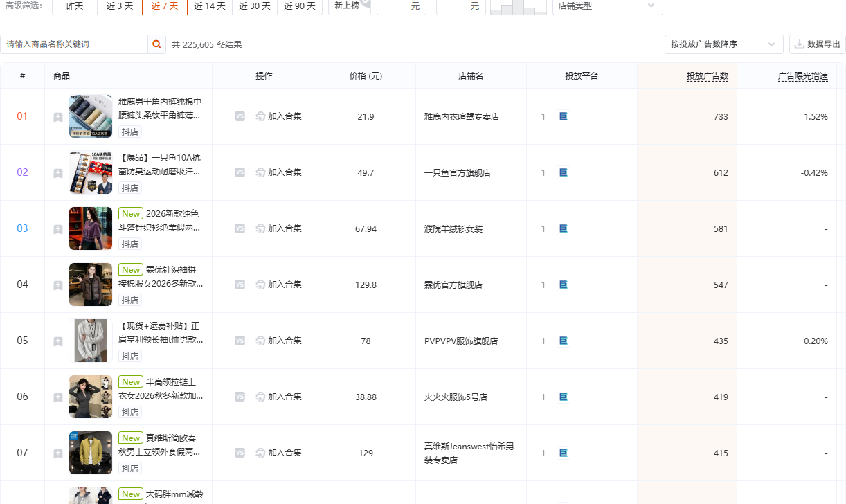Click 加入合集 in the PVPVPV row
This screenshot has width=846, height=504.
[279, 341]
